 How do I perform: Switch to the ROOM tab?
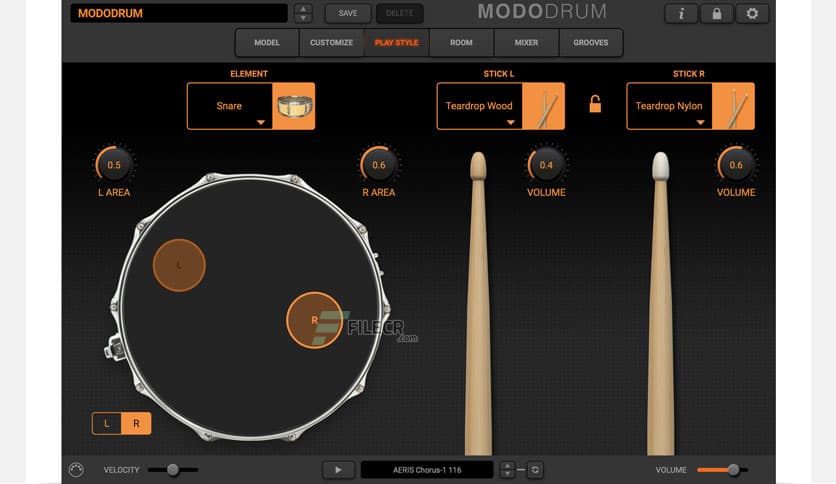[461, 43]
